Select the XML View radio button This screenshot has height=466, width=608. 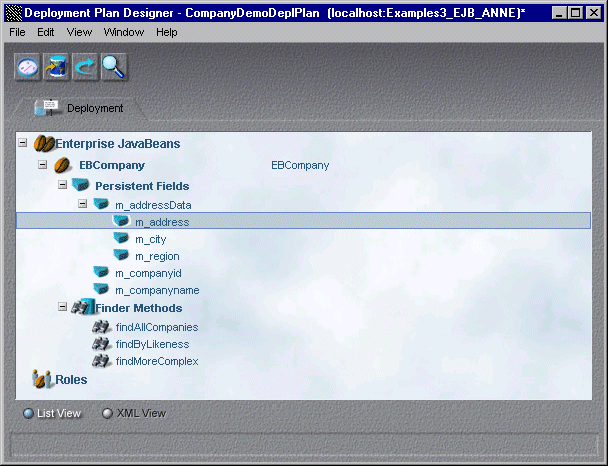coord(107,413)
